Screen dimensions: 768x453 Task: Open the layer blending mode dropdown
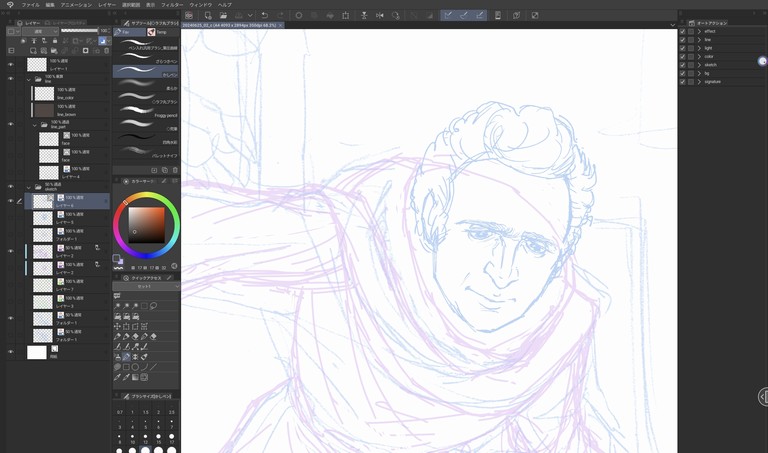coord(40,31)
